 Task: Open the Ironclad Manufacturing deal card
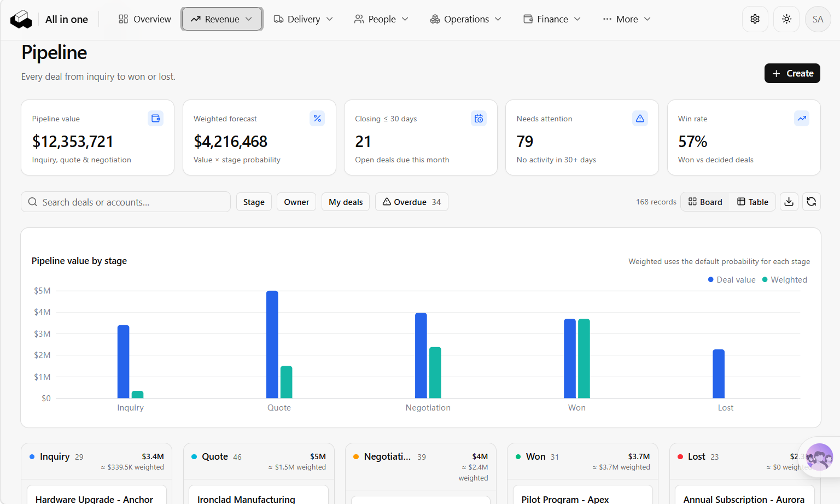click(x=259, y=494)
